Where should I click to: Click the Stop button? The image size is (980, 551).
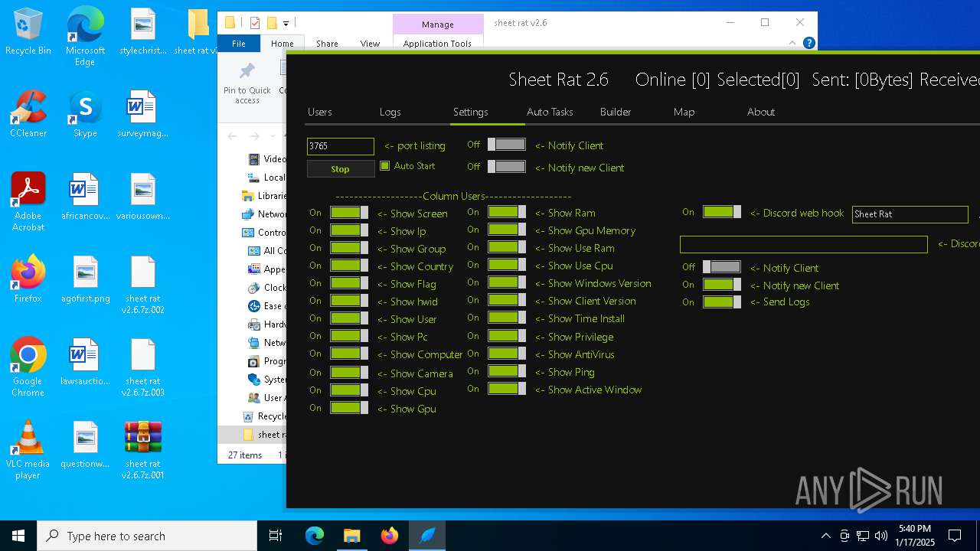[341, 169]
